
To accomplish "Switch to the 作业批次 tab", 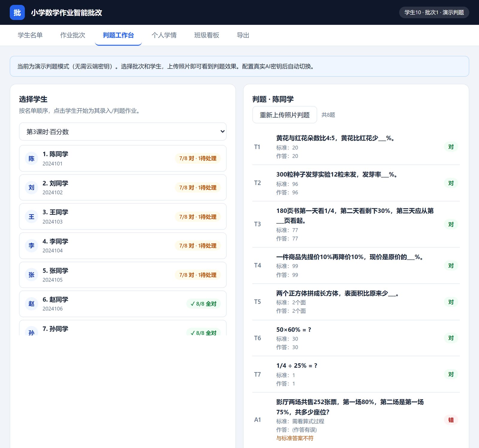I will [73, 35].
